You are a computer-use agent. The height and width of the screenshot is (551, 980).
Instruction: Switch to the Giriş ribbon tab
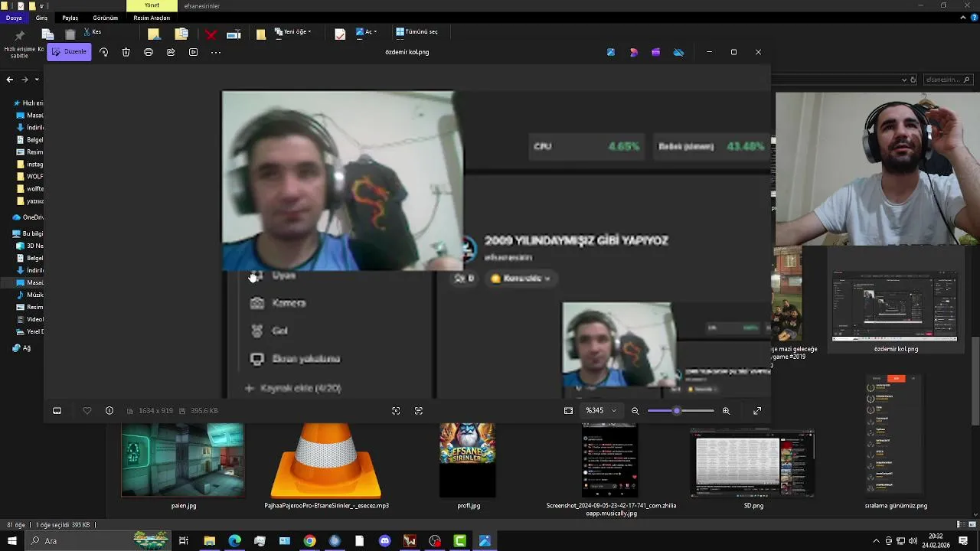(41, 18)
